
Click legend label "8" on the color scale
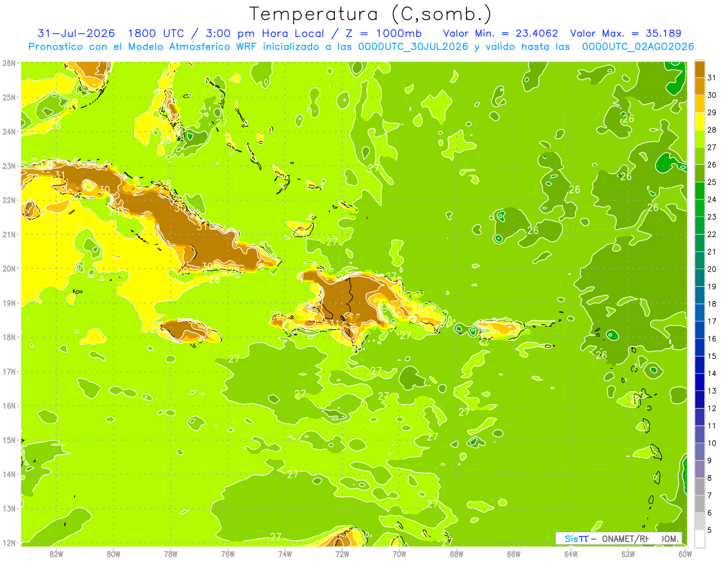(710, 478)
